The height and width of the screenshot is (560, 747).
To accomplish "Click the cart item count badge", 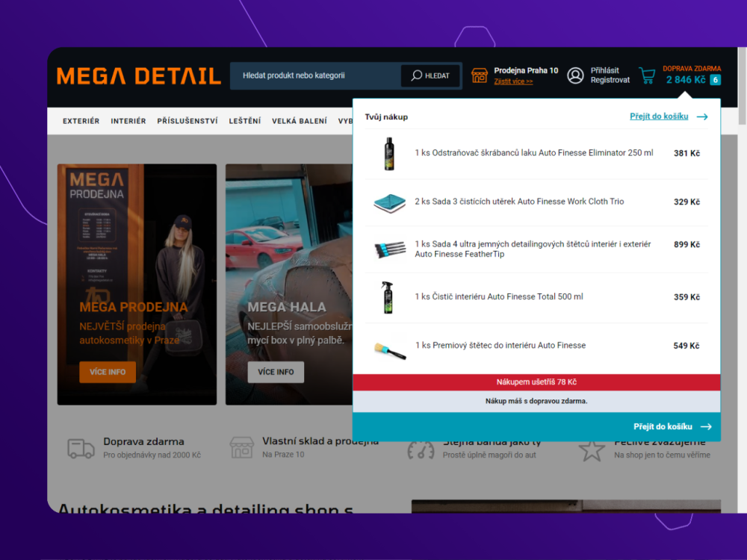I will click(715, 80).
